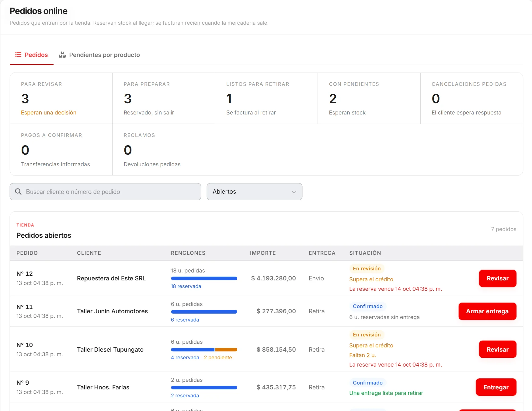Click the list icon on Pedidos tab

[x=18, y=55]
